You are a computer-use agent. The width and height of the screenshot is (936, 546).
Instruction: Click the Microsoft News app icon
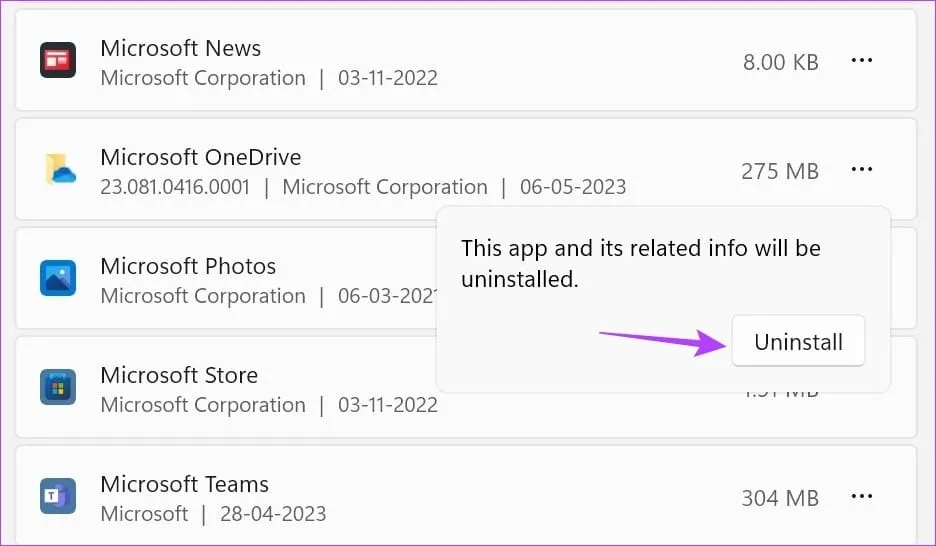pyautogui.click(x=58, y=61)
